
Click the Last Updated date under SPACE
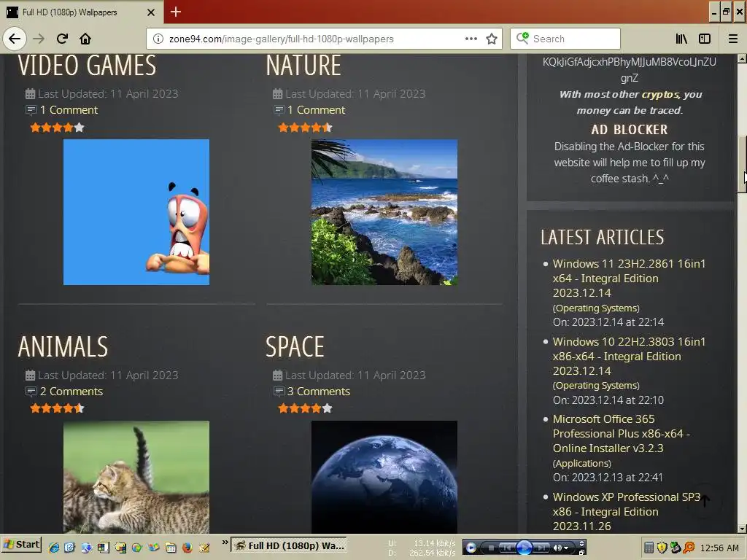(x=355, y=376)
